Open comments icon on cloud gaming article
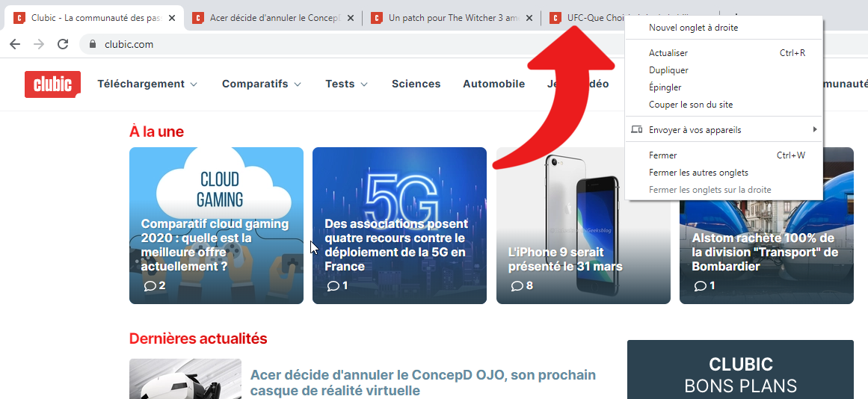 coord(150,286)
